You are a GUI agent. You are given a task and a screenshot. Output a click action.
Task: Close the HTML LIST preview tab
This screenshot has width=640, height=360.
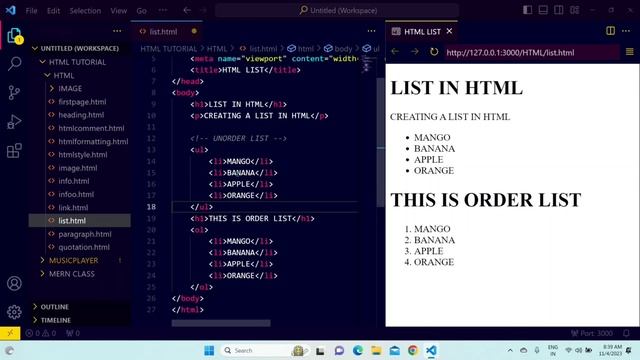tap(449, 31)
